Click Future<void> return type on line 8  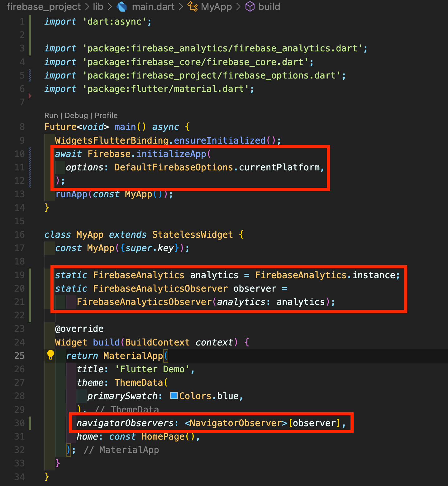pyautogui.click(x=77, y=127)
